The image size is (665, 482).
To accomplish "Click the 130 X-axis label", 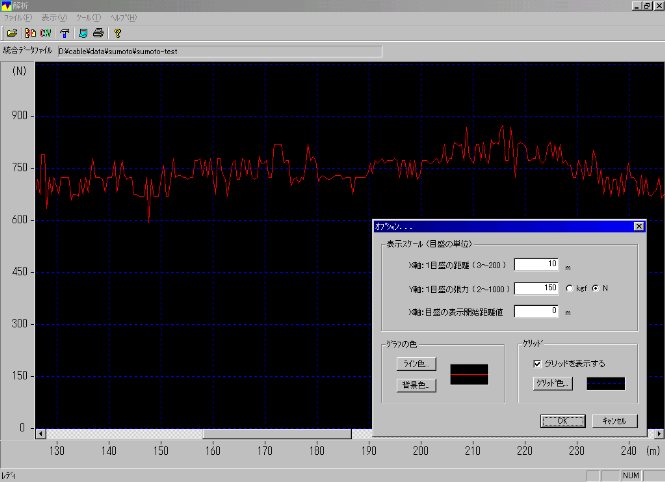I will [x=57, y=450].
